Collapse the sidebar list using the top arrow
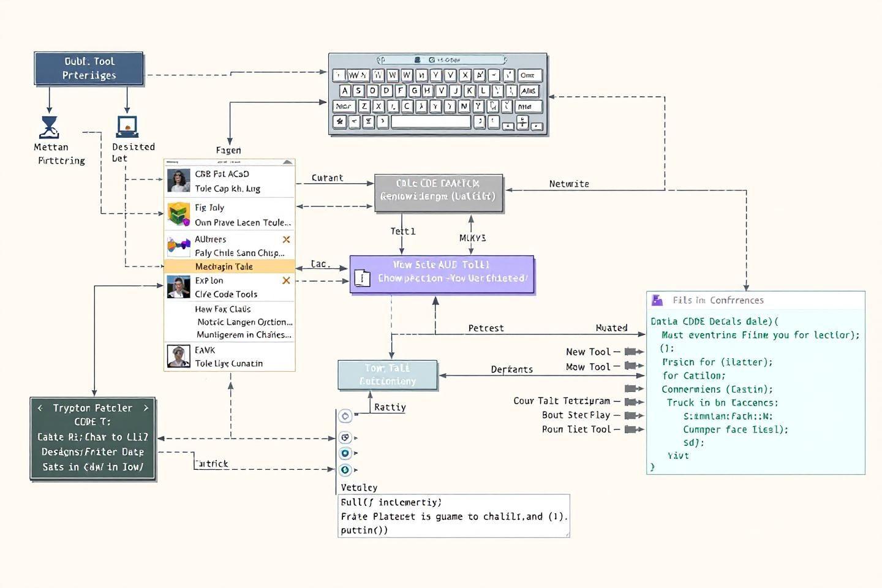Viewport: 882px width, 588px height. tap(288, 162)
